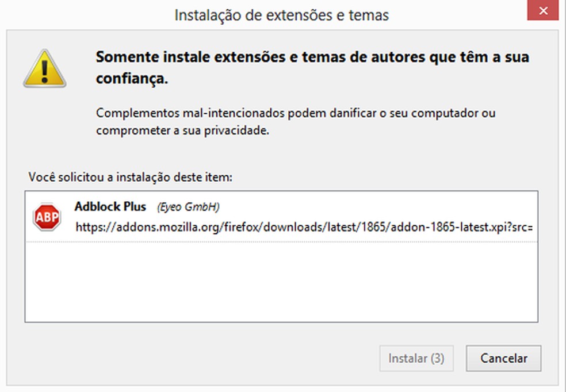Close the extension installation dialog
The image size is (566, 392).
(542, 10)
